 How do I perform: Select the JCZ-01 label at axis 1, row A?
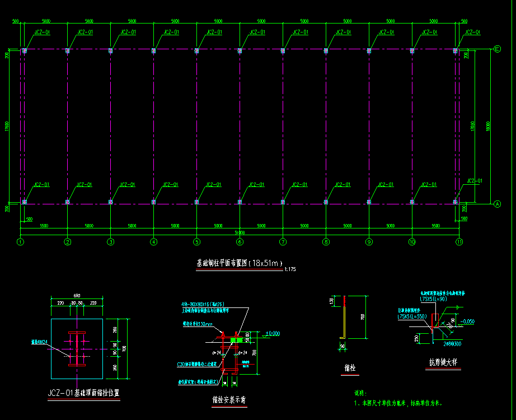(x=41, y=184)
